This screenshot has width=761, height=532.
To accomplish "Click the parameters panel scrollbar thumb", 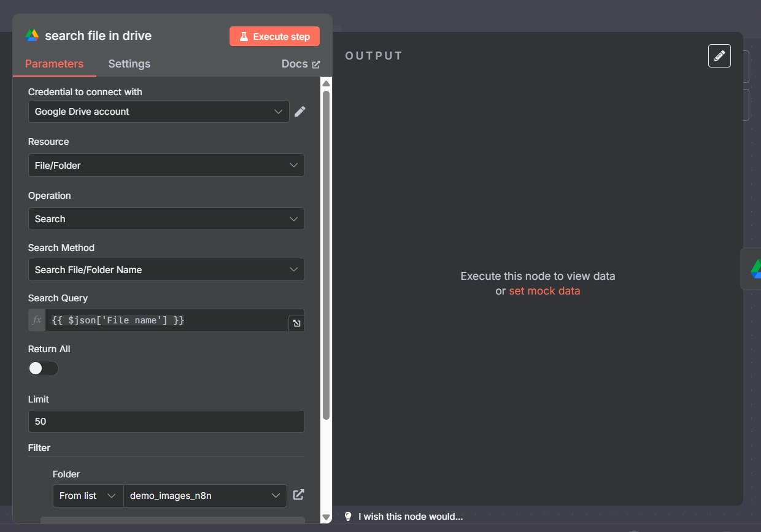I will coord(326,255).
